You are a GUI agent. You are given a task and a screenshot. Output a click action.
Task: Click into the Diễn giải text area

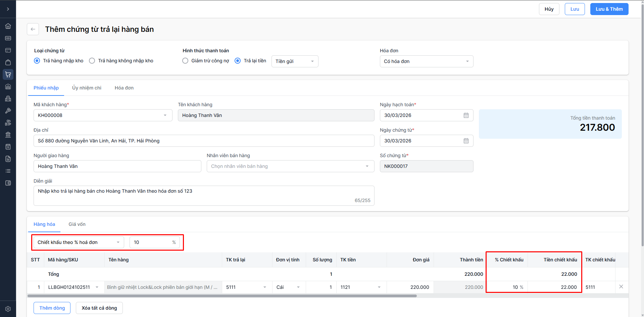(x=204, y=195)
